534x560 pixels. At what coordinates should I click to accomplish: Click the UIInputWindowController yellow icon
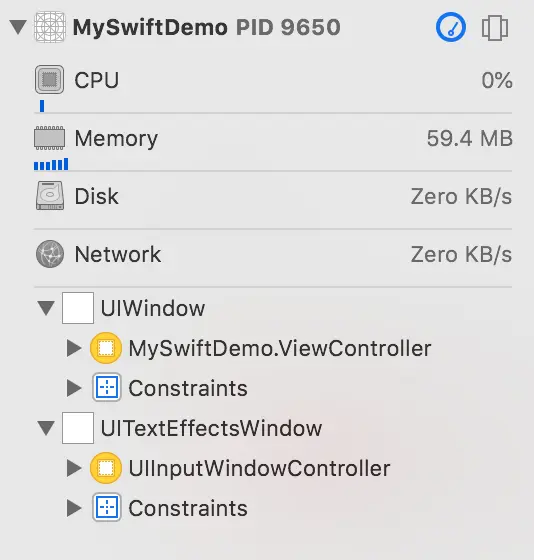point(106,468)
